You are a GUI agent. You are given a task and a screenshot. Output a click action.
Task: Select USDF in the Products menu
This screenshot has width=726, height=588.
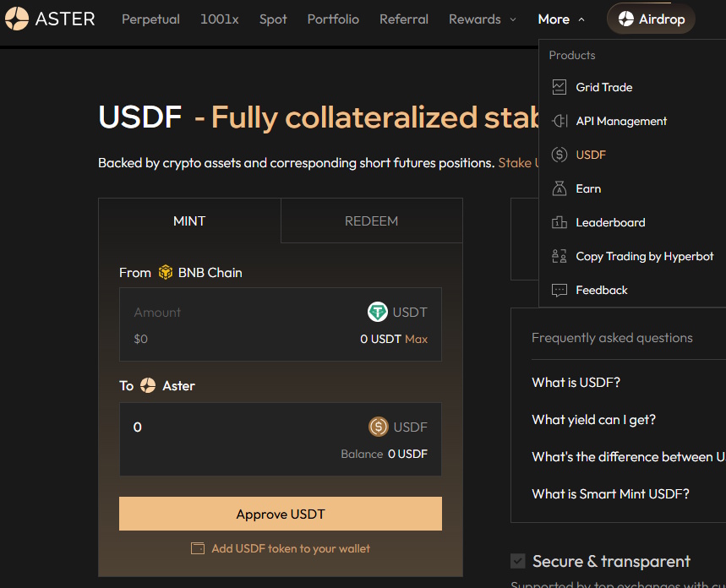[x=591, y=155]
